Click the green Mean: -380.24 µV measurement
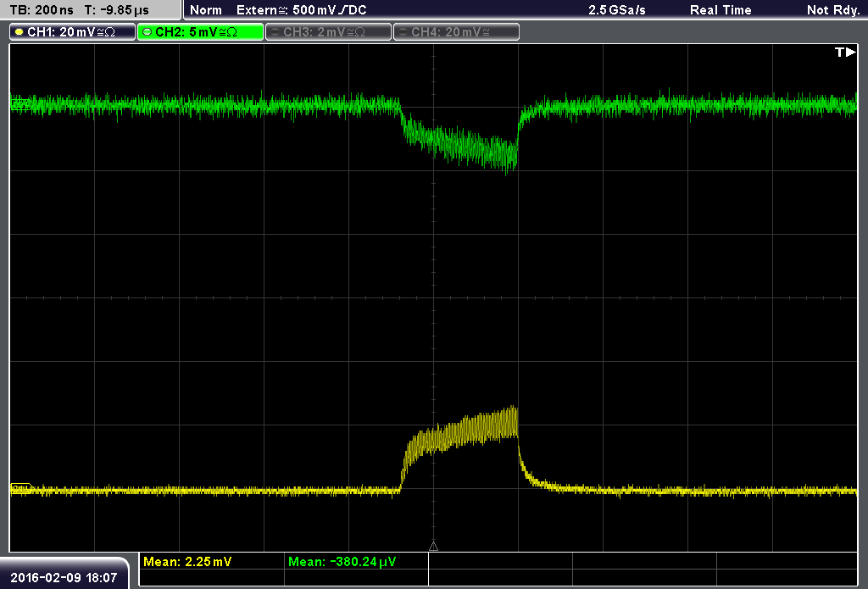Viewport: 868px width, 589px height. pyautogui.click(x=342, y=561)
